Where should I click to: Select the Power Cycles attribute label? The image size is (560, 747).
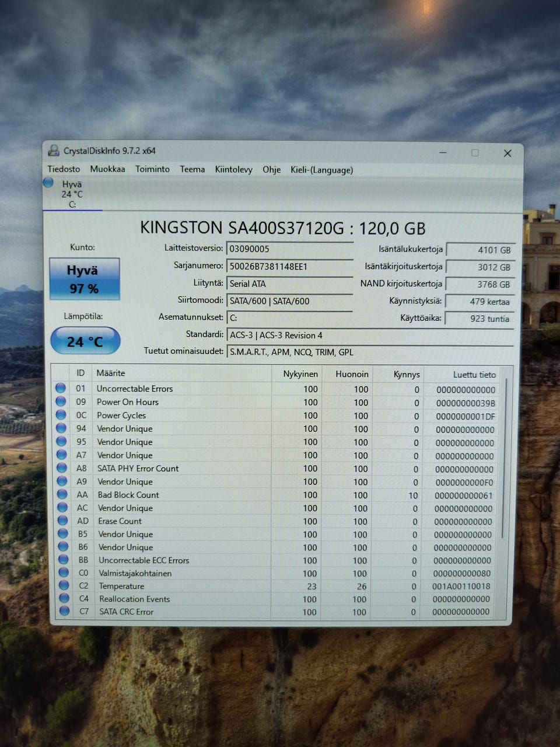tap(121, 416)
